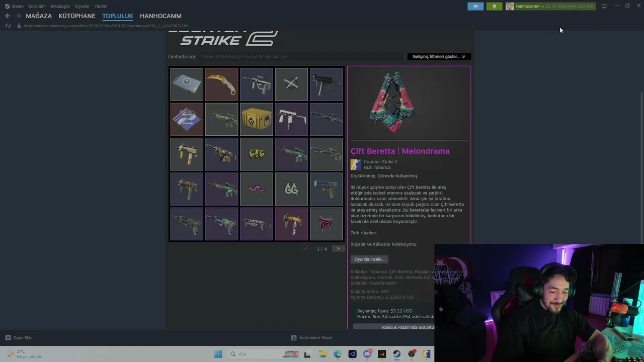
Task: Click İndirmeleri Yönet
Action: [x=316, y=338]
